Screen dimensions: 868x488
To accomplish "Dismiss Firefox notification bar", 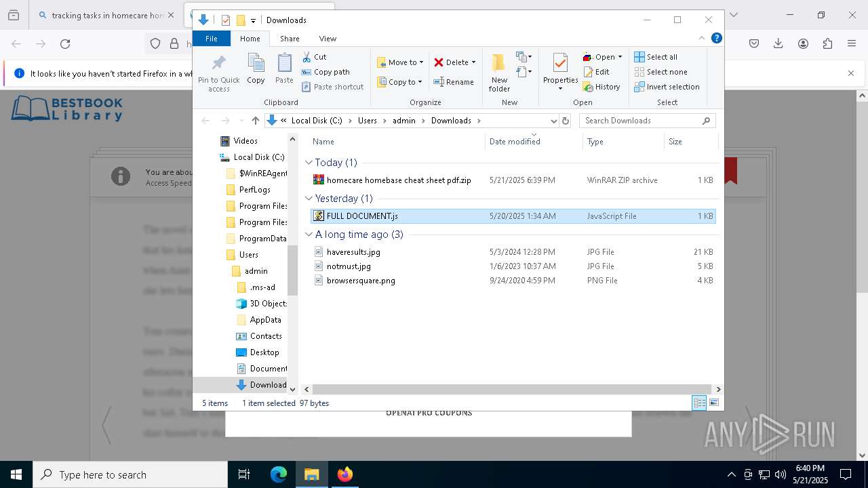I will (x=851, y=73).
